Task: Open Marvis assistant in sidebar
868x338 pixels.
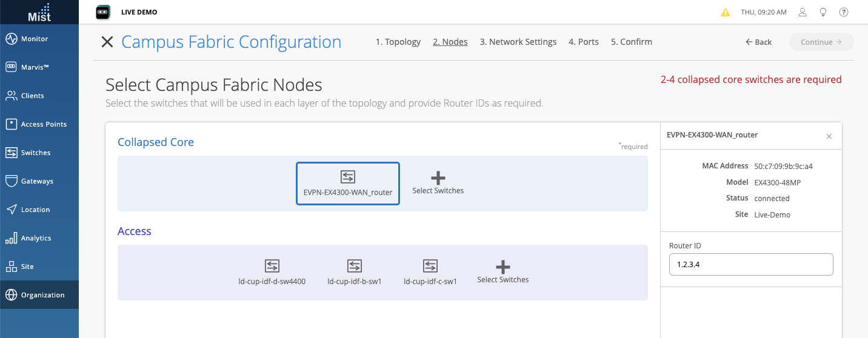Action: click(35, 67)
